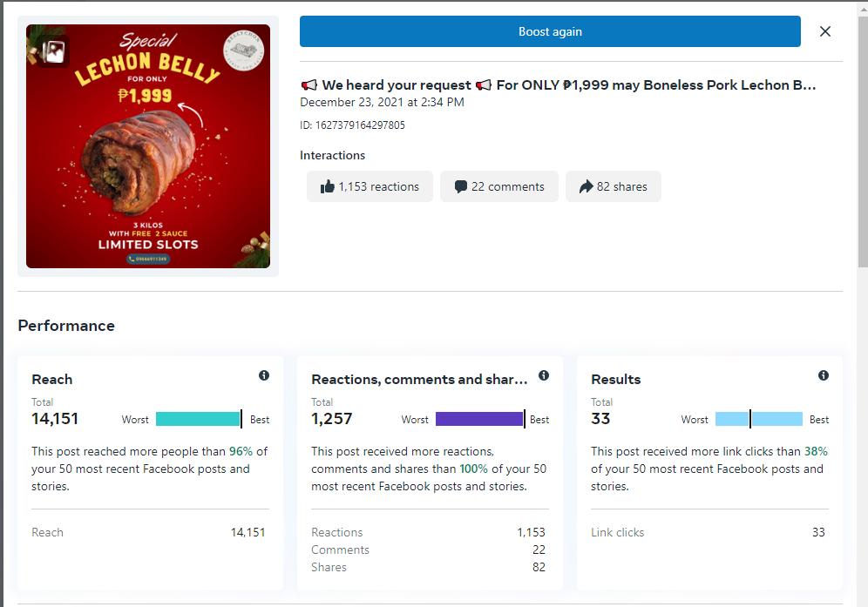Click the share arrow icon
The image size is (868, 607).
pos(587,186)
